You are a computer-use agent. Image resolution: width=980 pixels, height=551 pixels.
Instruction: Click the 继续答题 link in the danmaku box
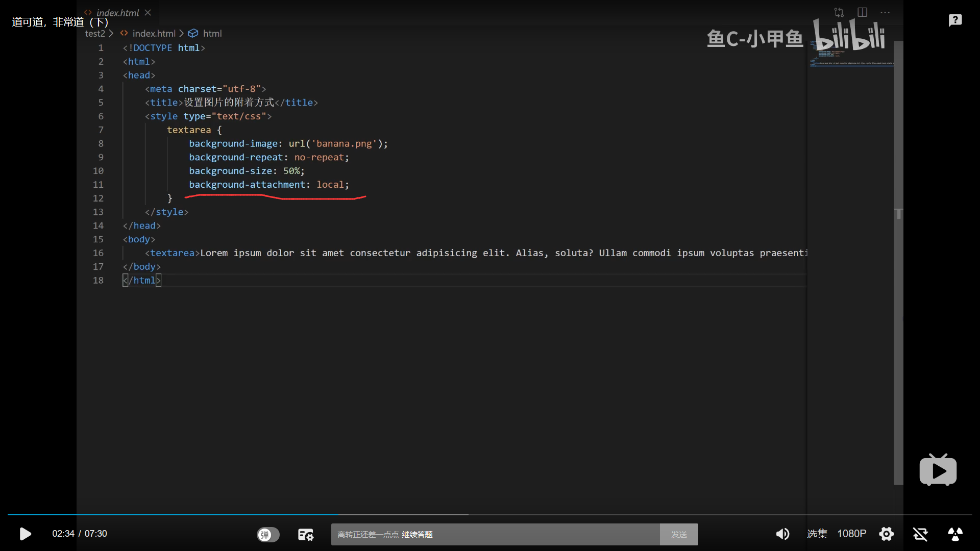coord(417,534)
